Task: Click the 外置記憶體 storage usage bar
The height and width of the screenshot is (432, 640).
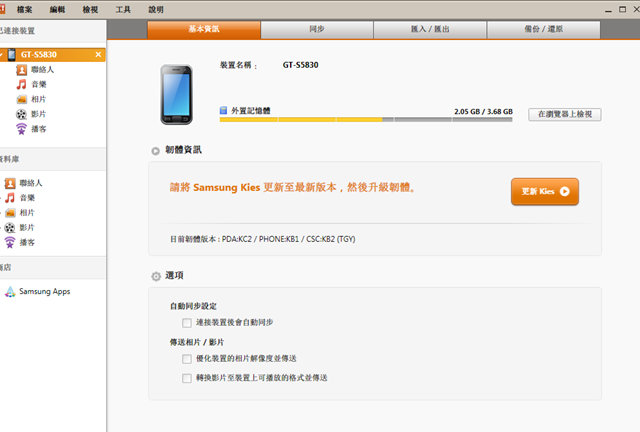Action: [x=366, y=120]
